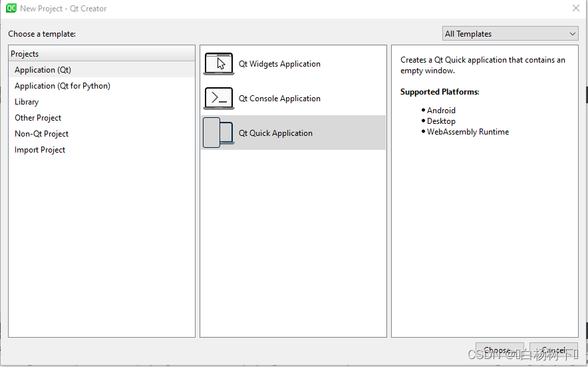588x367 pixels.
Task: Select the Qt Widgets Application template icon
Action: pyautogui.click(x=219, y=64)
